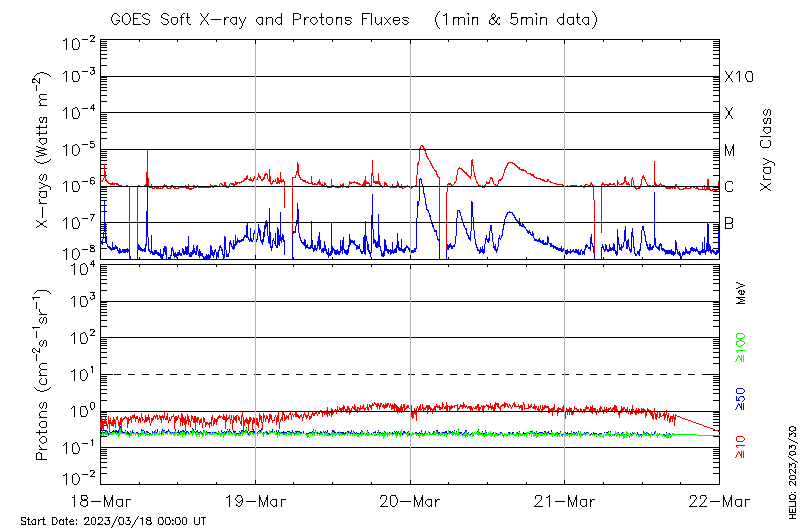Click the 'HELIO: 2023/03/30' vertical stamp
The height and width of the screenshot is (530, 800).
(x=792, y=472)
